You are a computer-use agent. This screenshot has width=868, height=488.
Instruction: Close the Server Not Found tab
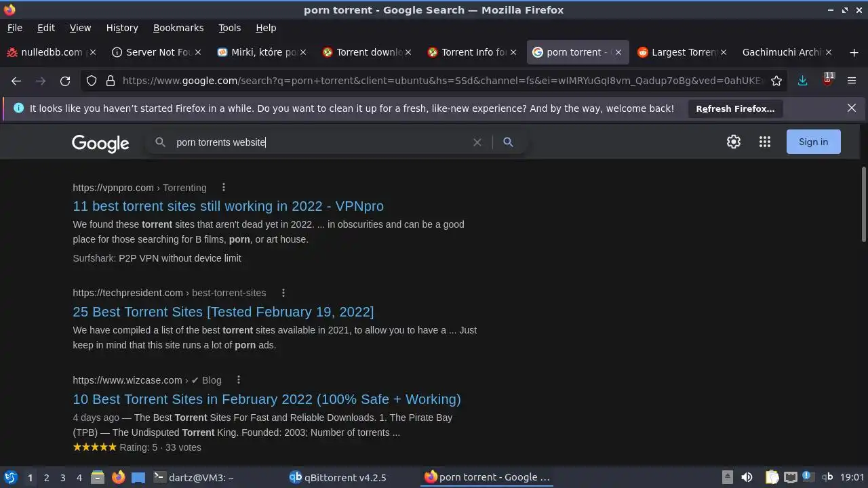[197, 52]
